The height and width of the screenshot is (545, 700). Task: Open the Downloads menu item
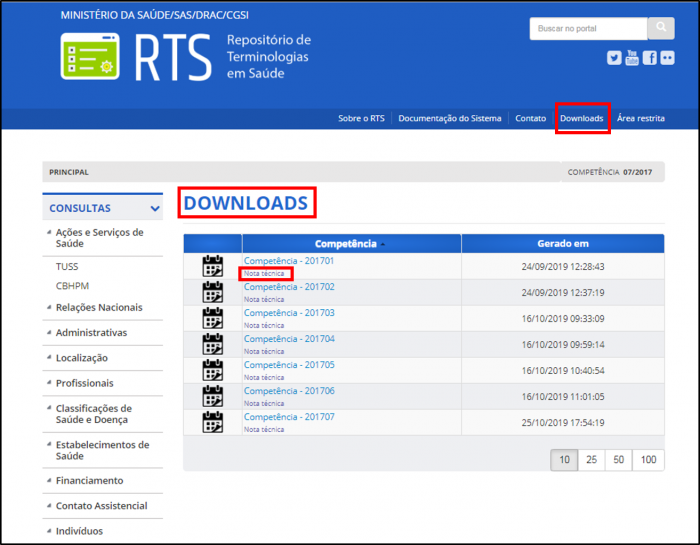(x=581, y=118)
